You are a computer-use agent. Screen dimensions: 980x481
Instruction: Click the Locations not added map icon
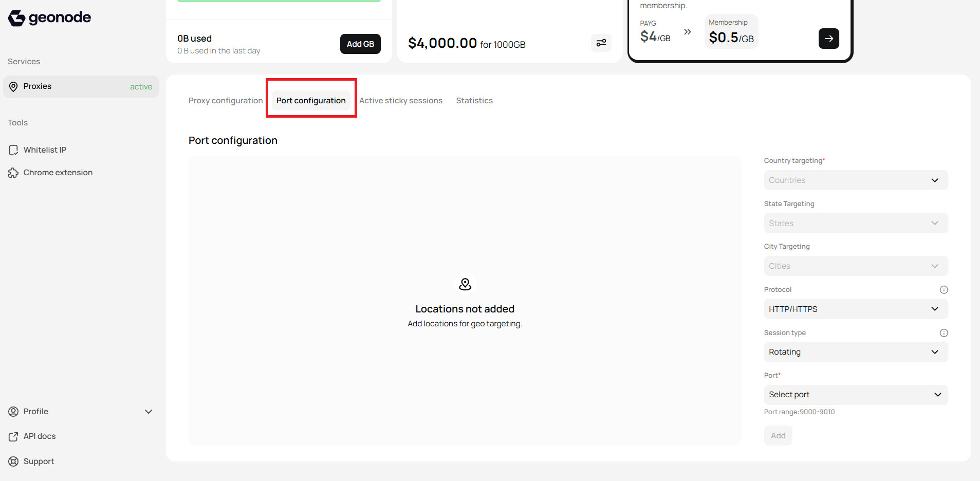point(465,284)
